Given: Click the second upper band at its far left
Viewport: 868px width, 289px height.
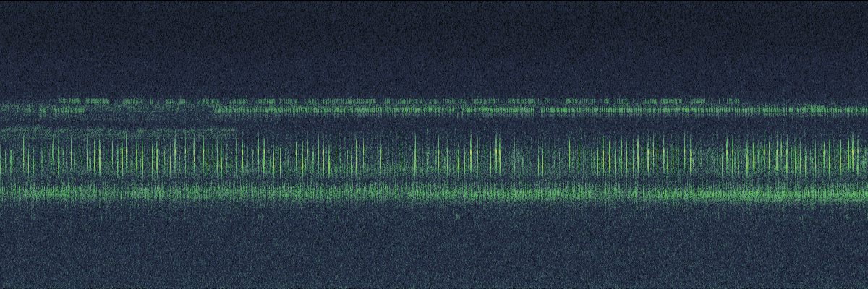Looking at the screenshot, I should point(6,110).
